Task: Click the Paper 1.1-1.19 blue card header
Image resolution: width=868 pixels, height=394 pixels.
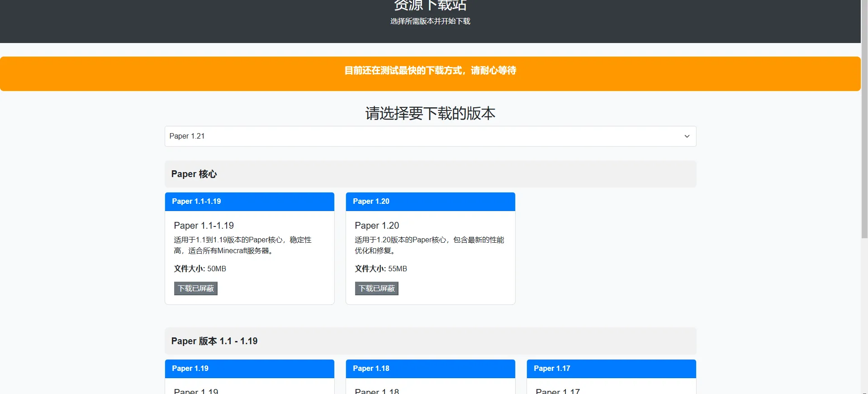Action: (x=250, y=202)
